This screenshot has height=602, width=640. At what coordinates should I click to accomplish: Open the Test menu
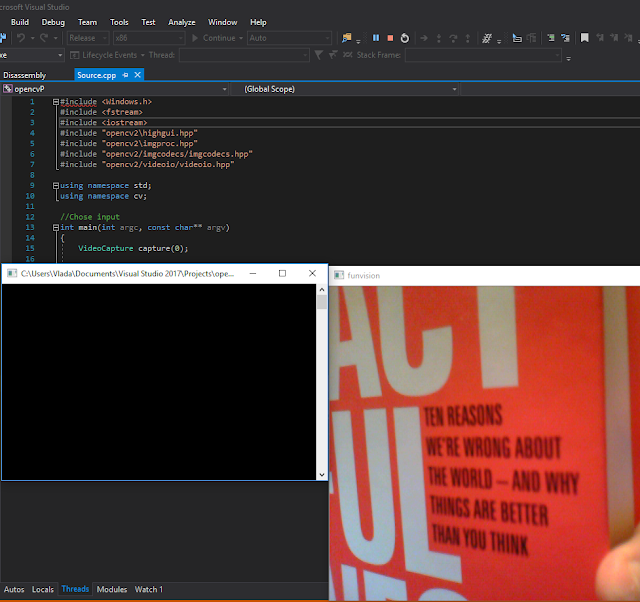point(148,22)
